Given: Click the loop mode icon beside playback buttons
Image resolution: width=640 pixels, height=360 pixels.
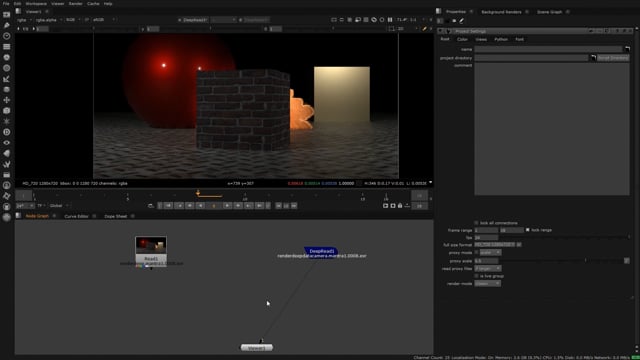Looking at the screenshot, I should (x=151, y=206).
